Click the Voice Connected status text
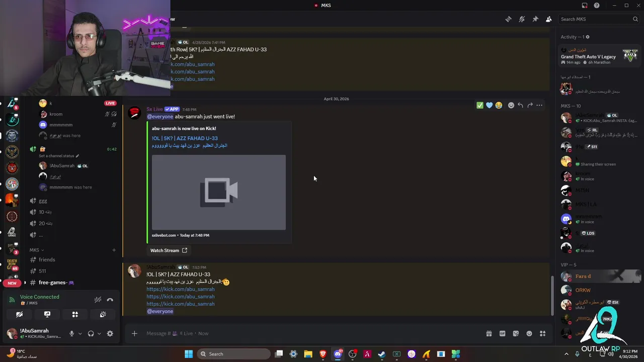 pos(40,297)
